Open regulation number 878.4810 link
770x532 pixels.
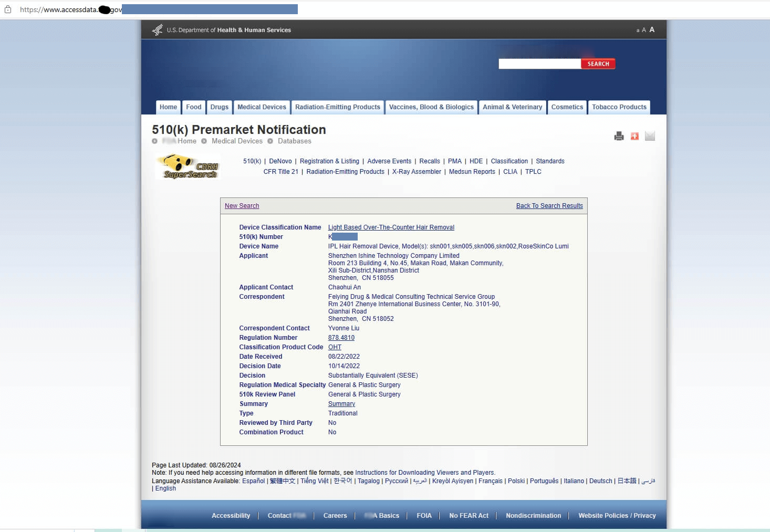pyautogui.click(x=341, y=338)
